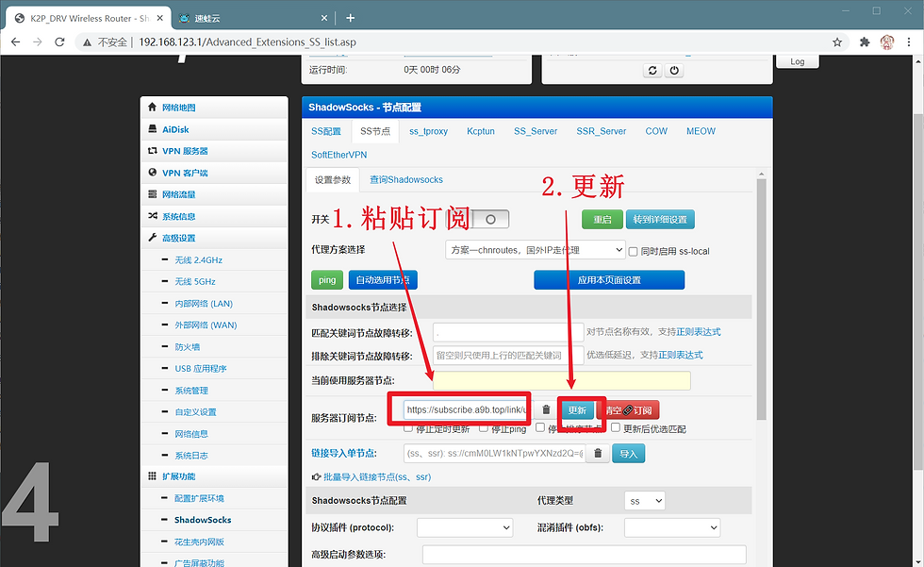The width and height of the screenshot is (924, 567).
Task: Open the 查询Shadowsocks sub-tab
Action: 406,180
